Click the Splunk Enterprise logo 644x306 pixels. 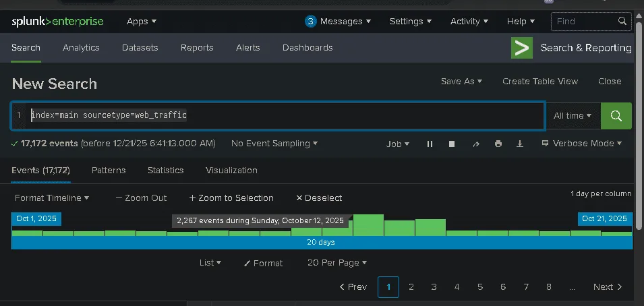[x=57, y=22]
